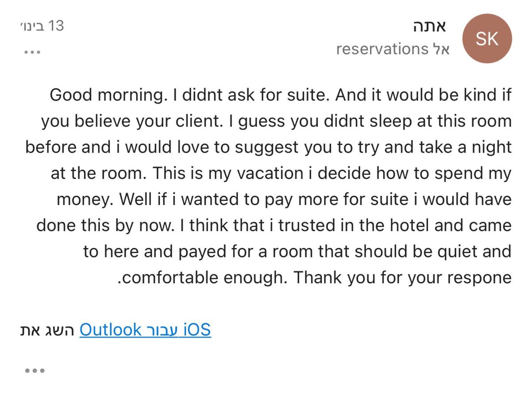The height and width of the screenshot is (398, 532).
Task: Click the line starting "to here and payed"
Action: pyautogui.click(x=297, y=252)
